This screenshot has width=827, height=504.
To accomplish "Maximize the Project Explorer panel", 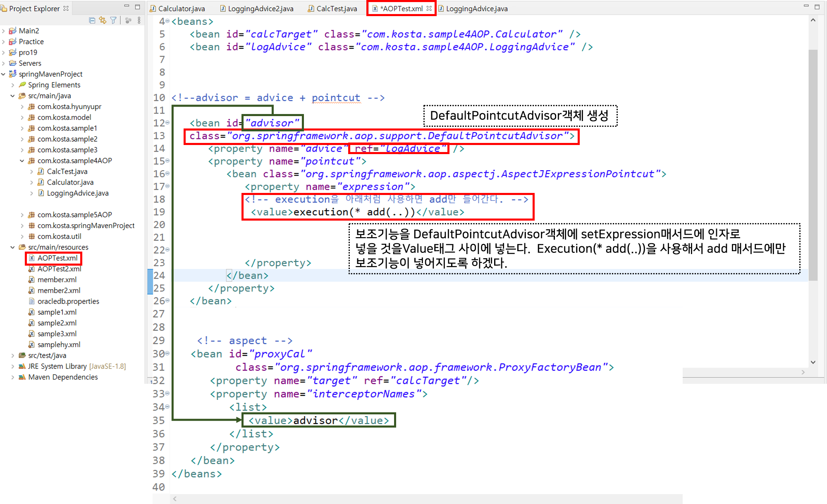I will point(138,7).
